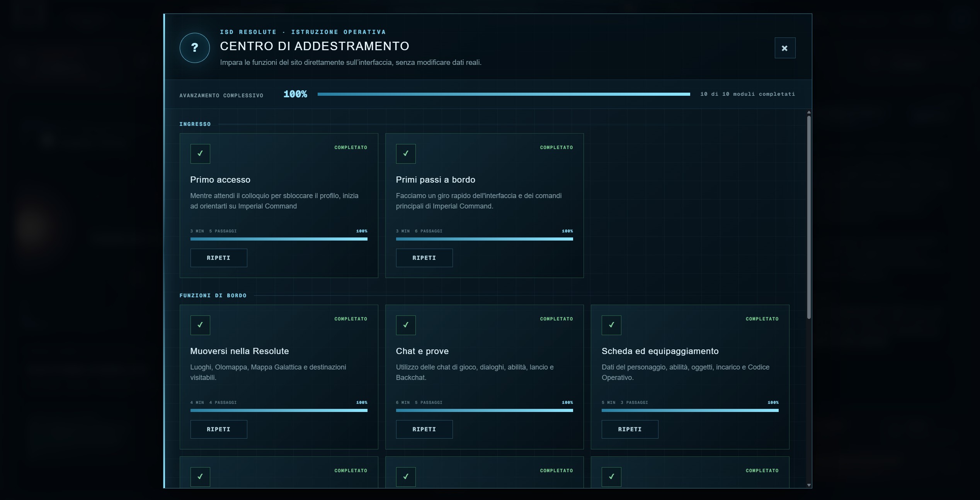Click the 'AVANZAMENTO COMPLESSIVO' label

click(221, 95)
